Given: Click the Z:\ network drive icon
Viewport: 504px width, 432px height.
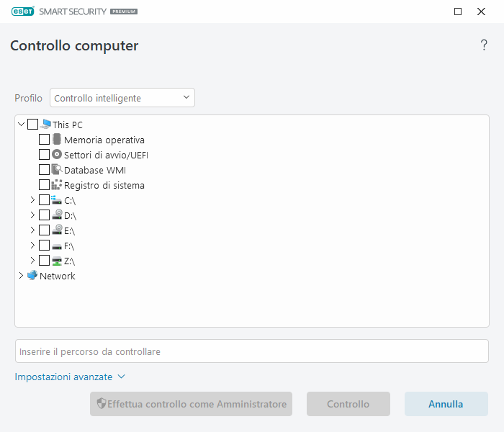Looking at the screenshot, I should [57, 261].
